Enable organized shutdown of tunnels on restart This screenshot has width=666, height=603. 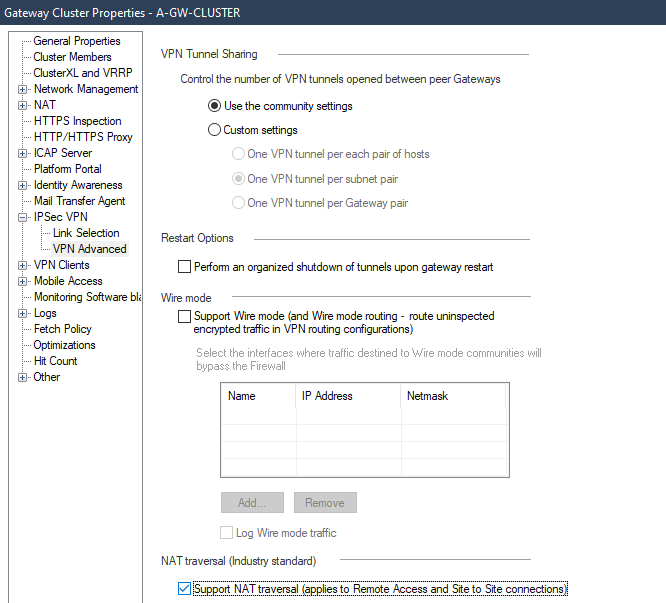pyautogui.click(x=184, y=267)
